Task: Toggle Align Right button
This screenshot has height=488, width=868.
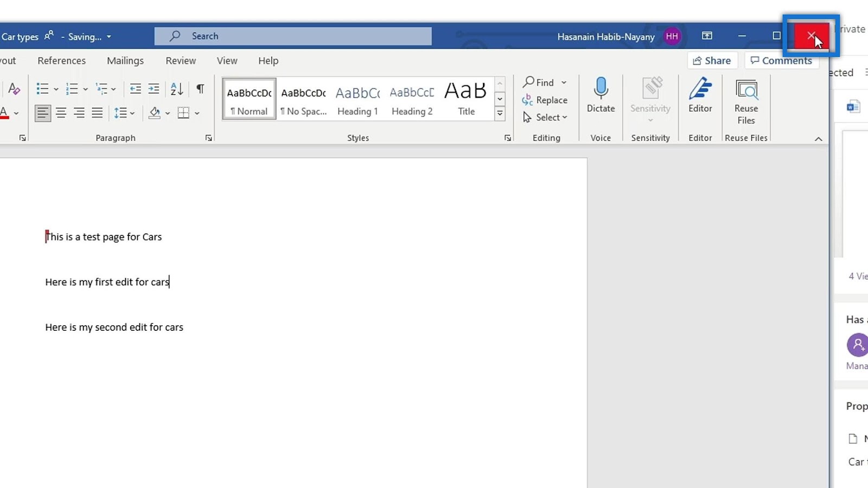Action: (79, 113)
